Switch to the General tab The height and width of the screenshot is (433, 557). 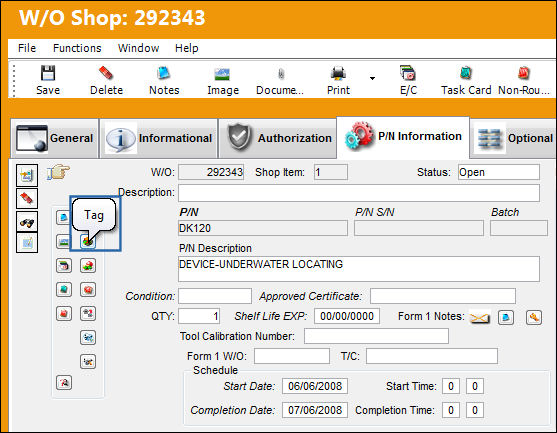pos(55,138)
